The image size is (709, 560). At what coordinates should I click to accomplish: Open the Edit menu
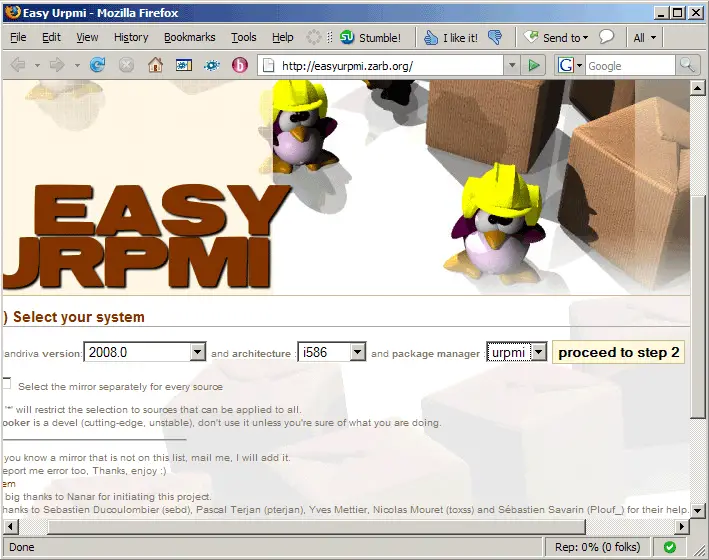51,38
